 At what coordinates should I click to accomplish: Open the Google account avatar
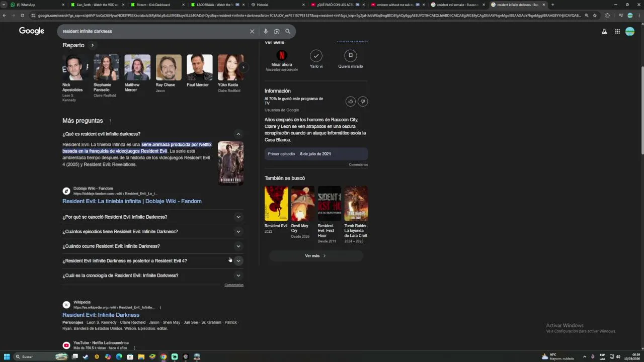(630, 31)
